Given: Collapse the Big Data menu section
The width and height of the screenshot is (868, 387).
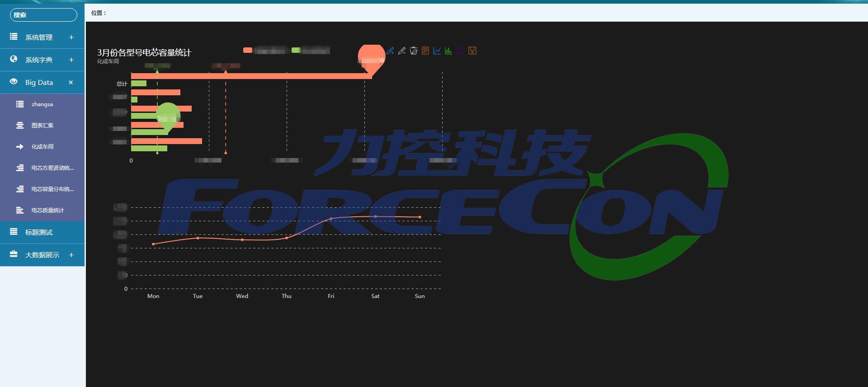Looking at the screenshot, I should 71,83.
